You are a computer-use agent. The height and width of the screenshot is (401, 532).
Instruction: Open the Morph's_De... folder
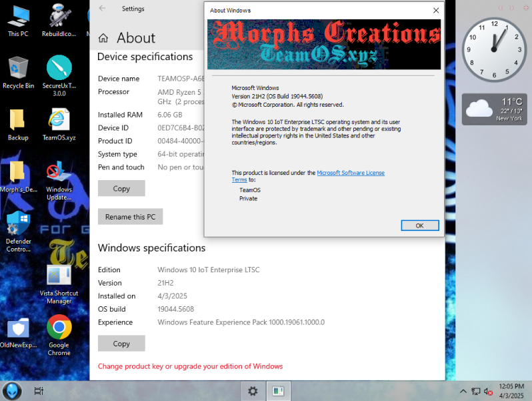point(18,177)
